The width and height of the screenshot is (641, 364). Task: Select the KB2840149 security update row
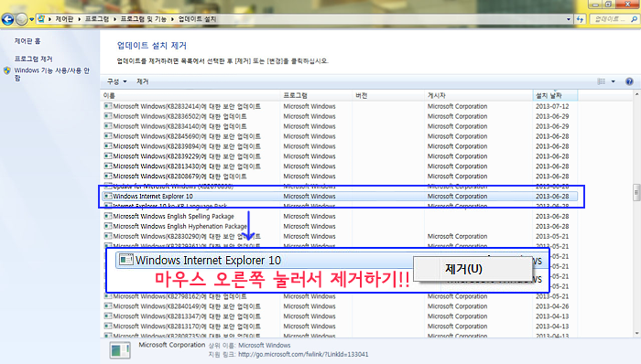340,306
